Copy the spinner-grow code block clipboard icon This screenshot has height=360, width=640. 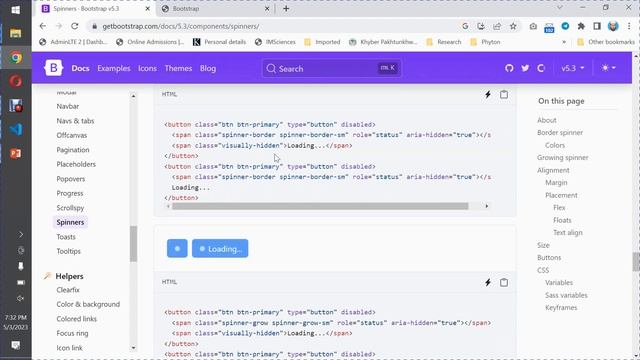tap(504, 282)
